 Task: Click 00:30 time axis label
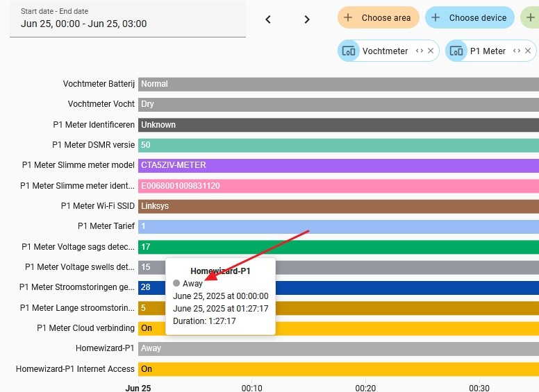coord(479,389)
